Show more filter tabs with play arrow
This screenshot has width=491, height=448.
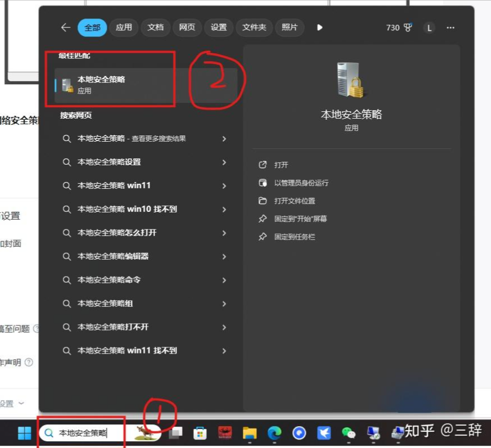319,28
